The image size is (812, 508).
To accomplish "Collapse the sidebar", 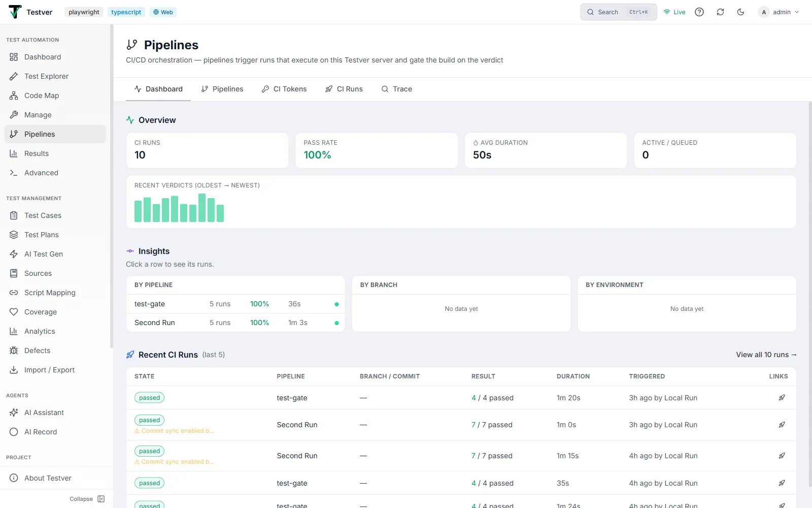I will [87, 499].
